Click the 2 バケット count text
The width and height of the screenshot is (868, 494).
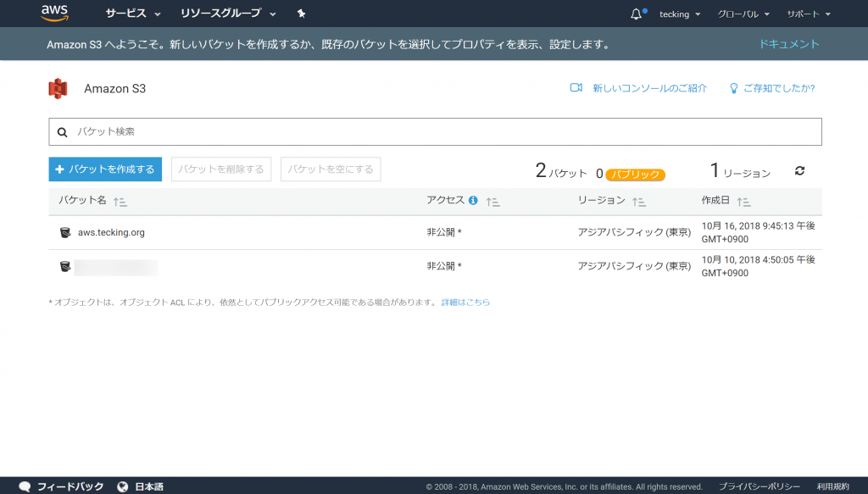tap(561, 171)
